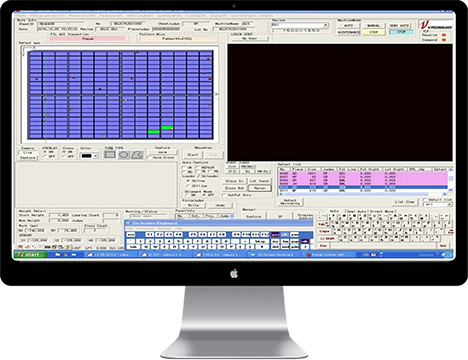The width and height of the screenshot is (468, 360).
Task: Open the On-Screen Keyboard taskbar item
Action: [275, 255]
